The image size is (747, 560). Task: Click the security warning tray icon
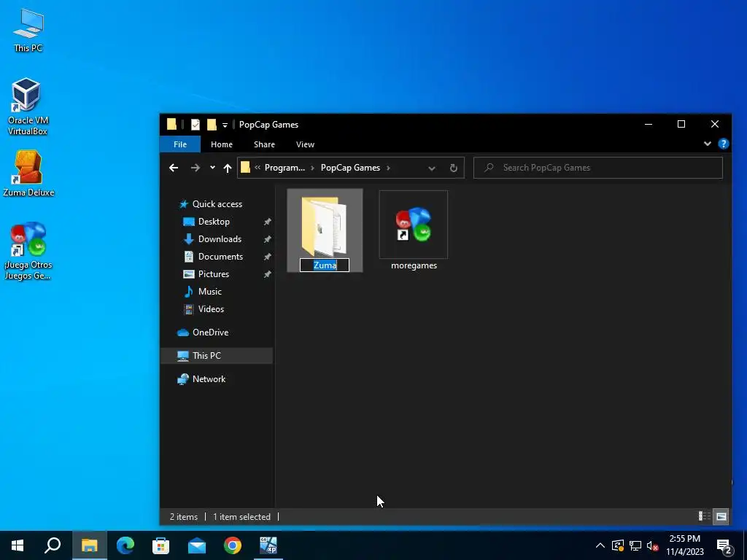click(x=618, y=545)
